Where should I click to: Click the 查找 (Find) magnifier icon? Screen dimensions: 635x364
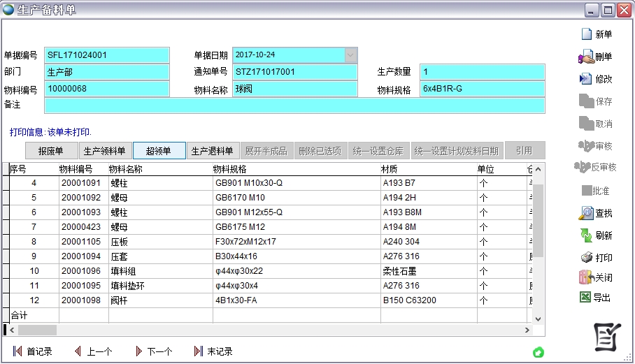tap(586, 213)
